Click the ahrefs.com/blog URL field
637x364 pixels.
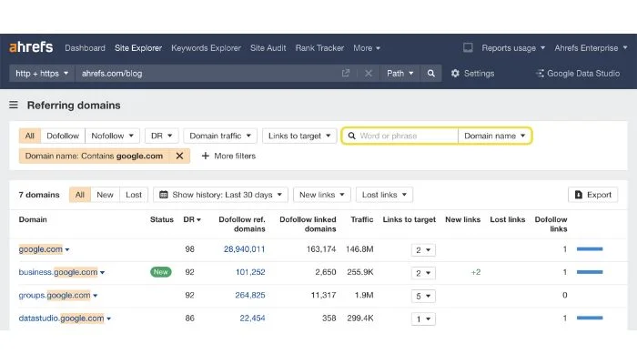click(x=207, y=74)
